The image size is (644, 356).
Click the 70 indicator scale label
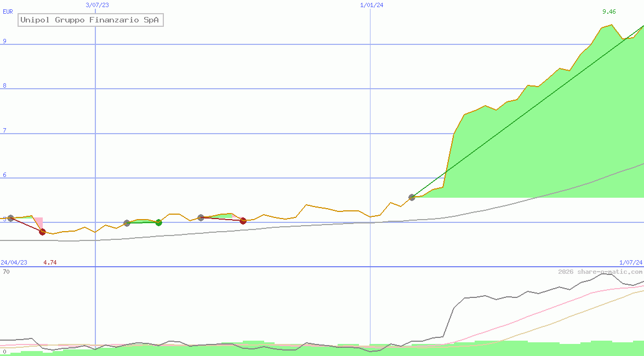tap(6, 272)
